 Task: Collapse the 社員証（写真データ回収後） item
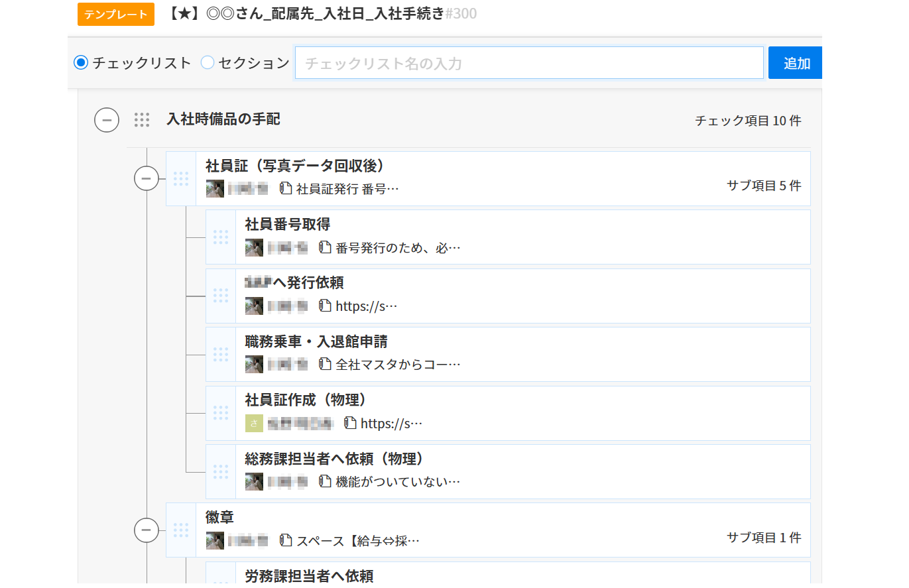147,178
